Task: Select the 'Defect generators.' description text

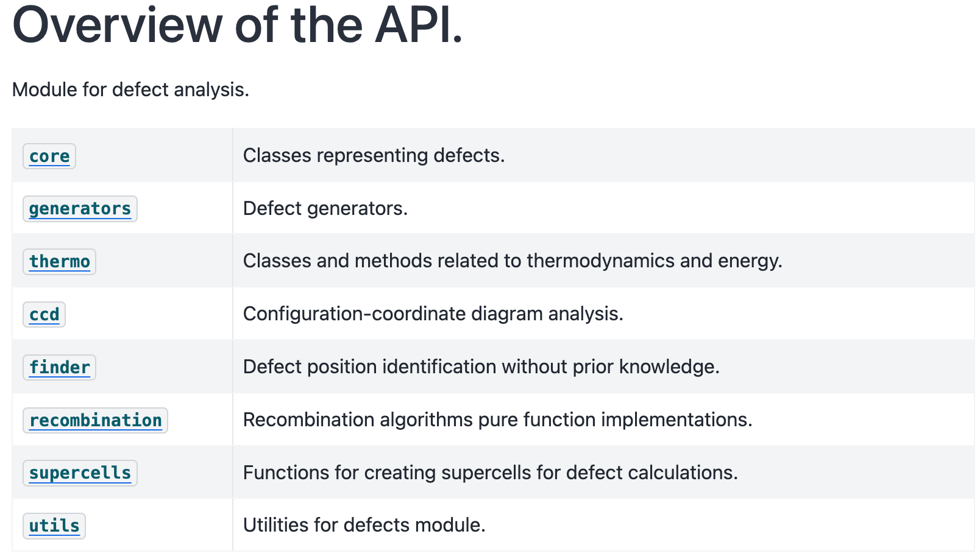Action: [x=325, y=209]
